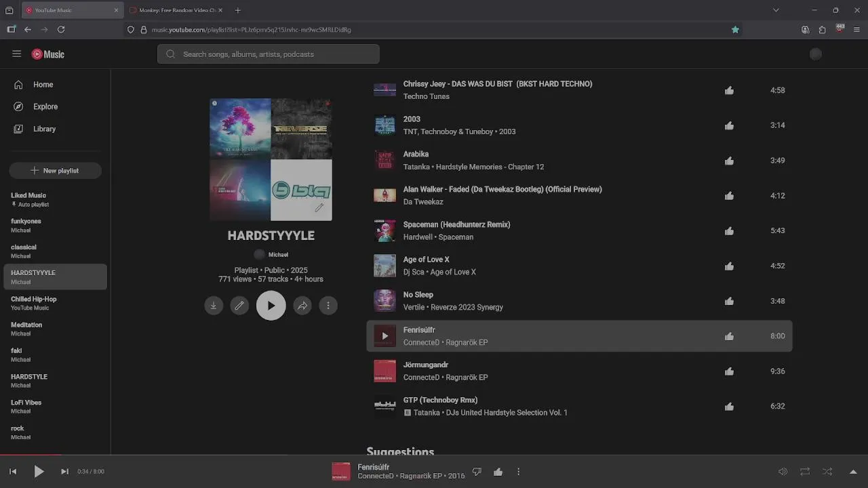Screen dimensions: 868x488
Task: Open the browser application menu
Action: [x=856, y=30]
